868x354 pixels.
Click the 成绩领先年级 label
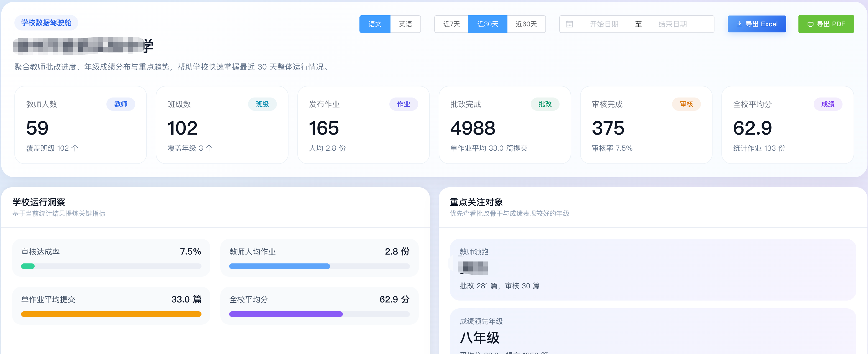coord(481,321)
